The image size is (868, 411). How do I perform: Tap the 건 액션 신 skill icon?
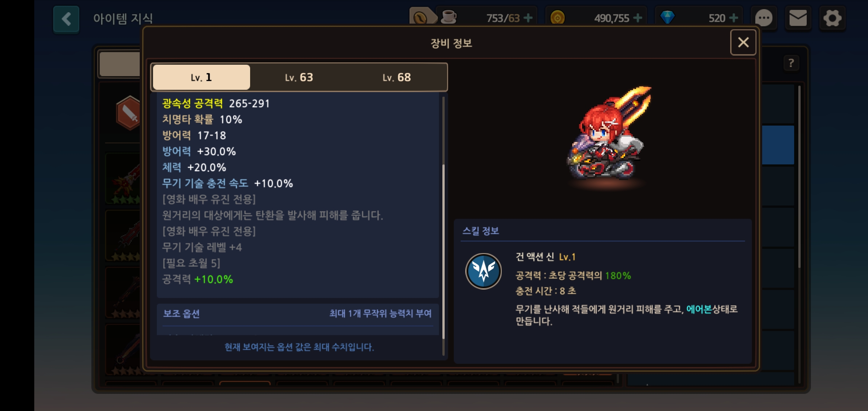click(483, 271)
